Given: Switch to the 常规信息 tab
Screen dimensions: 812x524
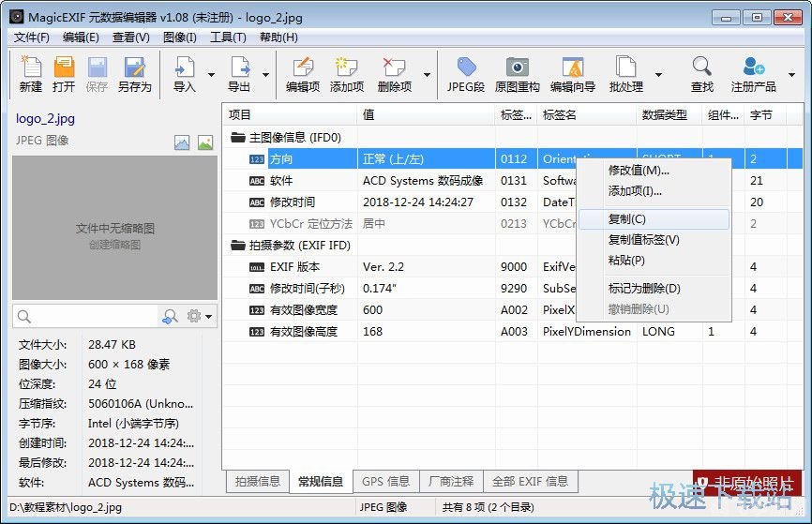Looking at the screenshot, I should coord(321,482).
